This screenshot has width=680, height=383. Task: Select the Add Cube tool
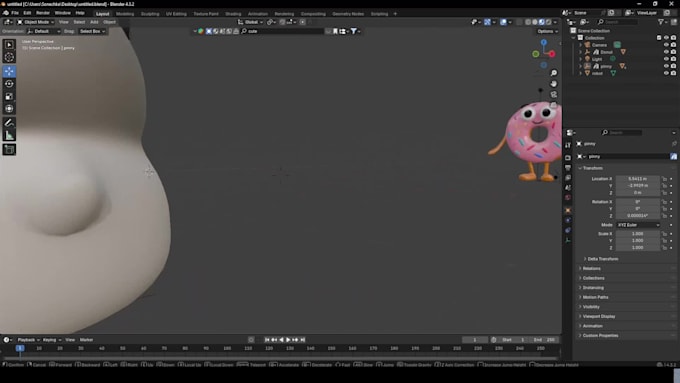tap(9, 150)
